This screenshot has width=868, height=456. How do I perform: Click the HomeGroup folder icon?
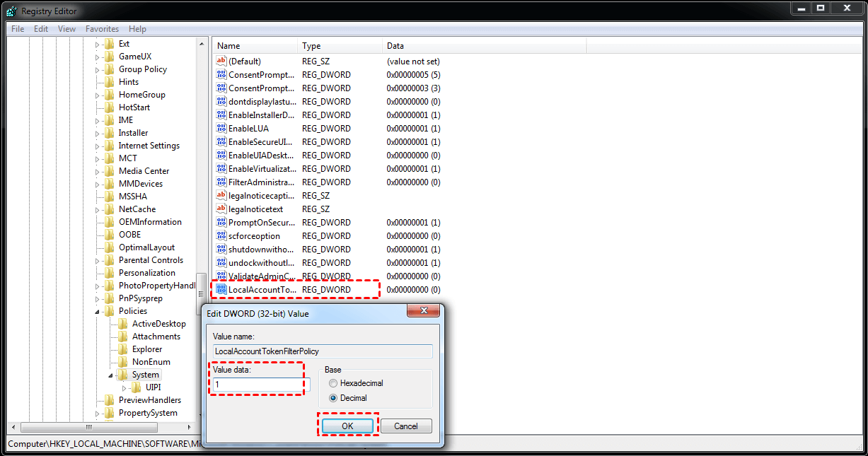pyautogui.click(x=110, y=95)
